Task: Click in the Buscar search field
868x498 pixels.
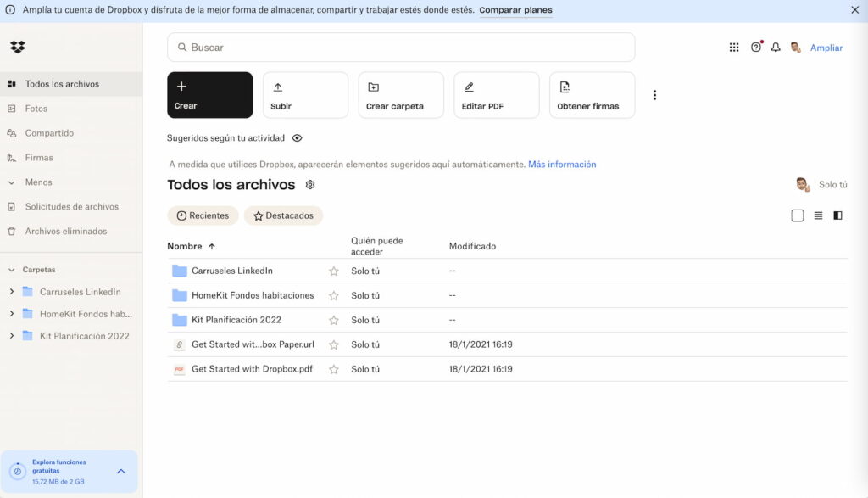Action: coord(401,48)
